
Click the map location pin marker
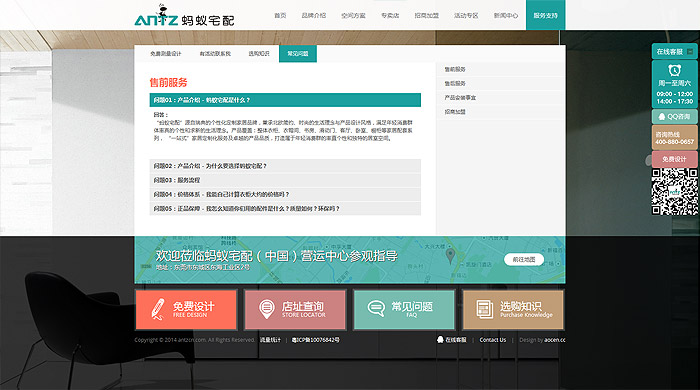[x=450, y=256]
